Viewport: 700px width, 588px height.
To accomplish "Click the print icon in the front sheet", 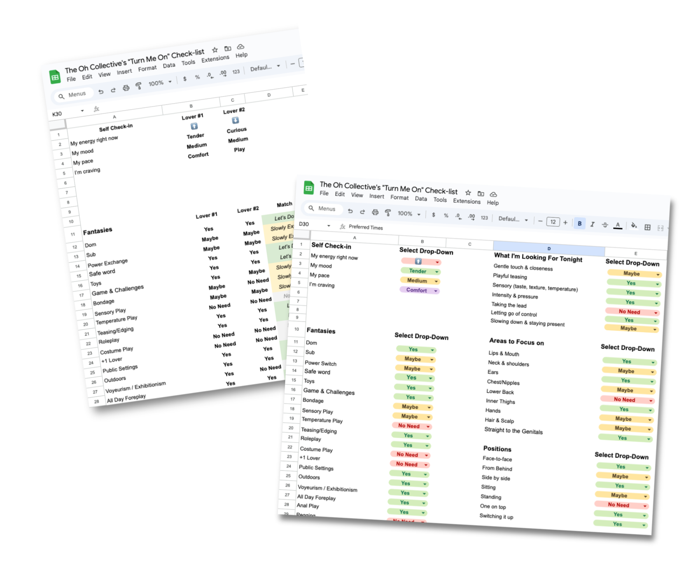I will tap(375, 212).
